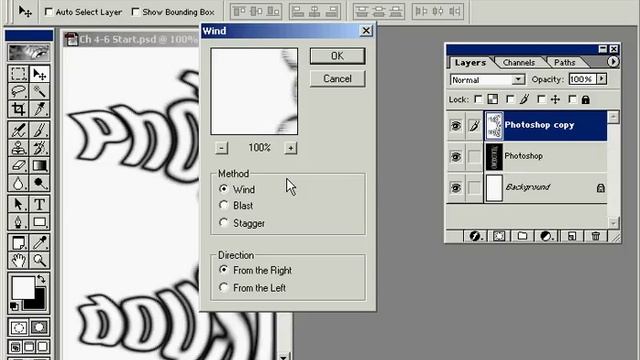Select the Airbrush tool
Image resolution: width=640 pixels, height=360 pixels.
click(18, 130)
